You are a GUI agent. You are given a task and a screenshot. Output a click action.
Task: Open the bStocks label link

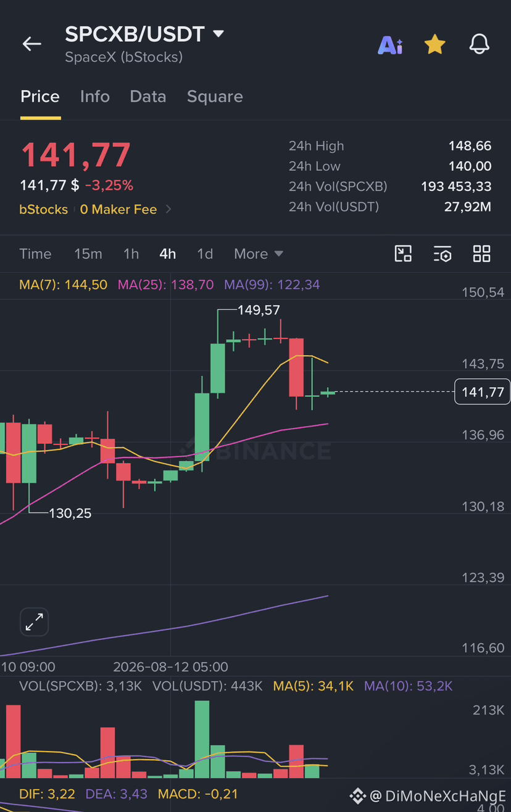[44, 210]
